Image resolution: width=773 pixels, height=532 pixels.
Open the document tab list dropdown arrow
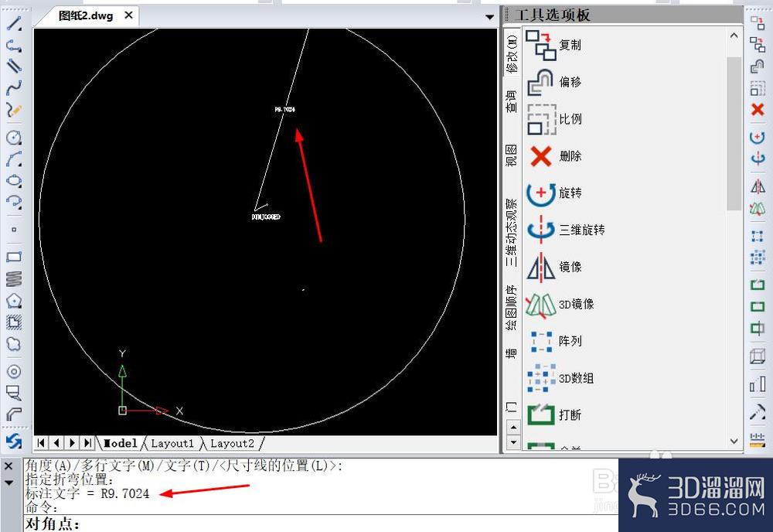click(489, 17)
